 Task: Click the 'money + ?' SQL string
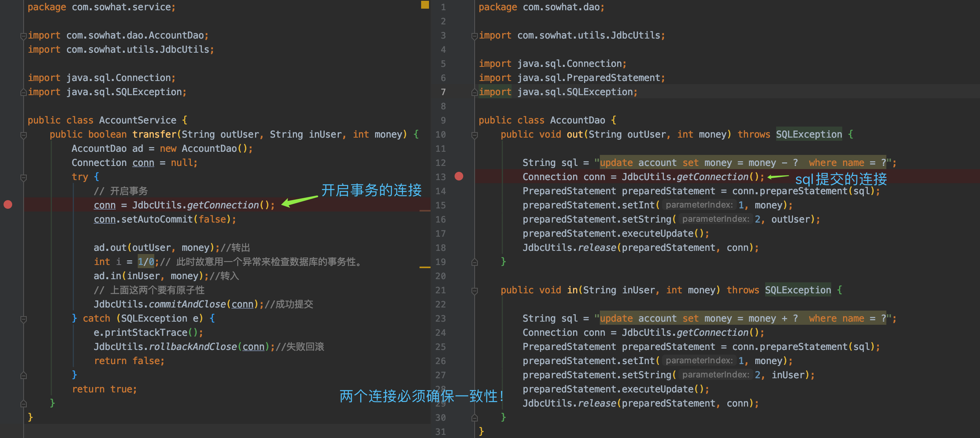pos(743,318)
